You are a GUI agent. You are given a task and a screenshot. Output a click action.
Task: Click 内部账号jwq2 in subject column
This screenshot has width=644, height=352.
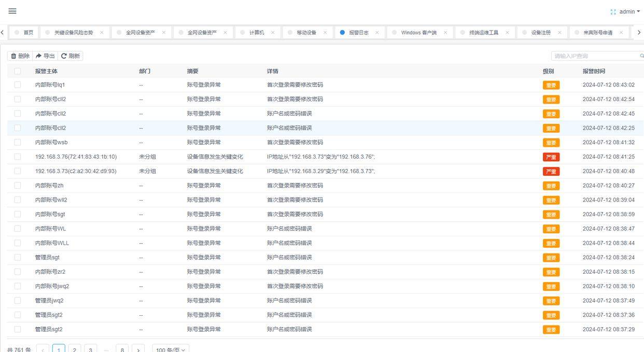[x=52, y=286]
